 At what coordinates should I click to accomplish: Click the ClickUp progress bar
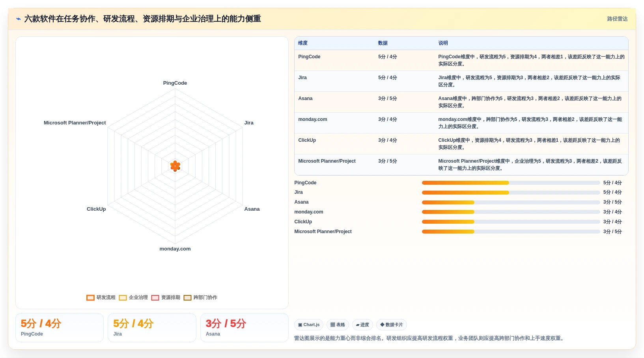tap(511, 222)
